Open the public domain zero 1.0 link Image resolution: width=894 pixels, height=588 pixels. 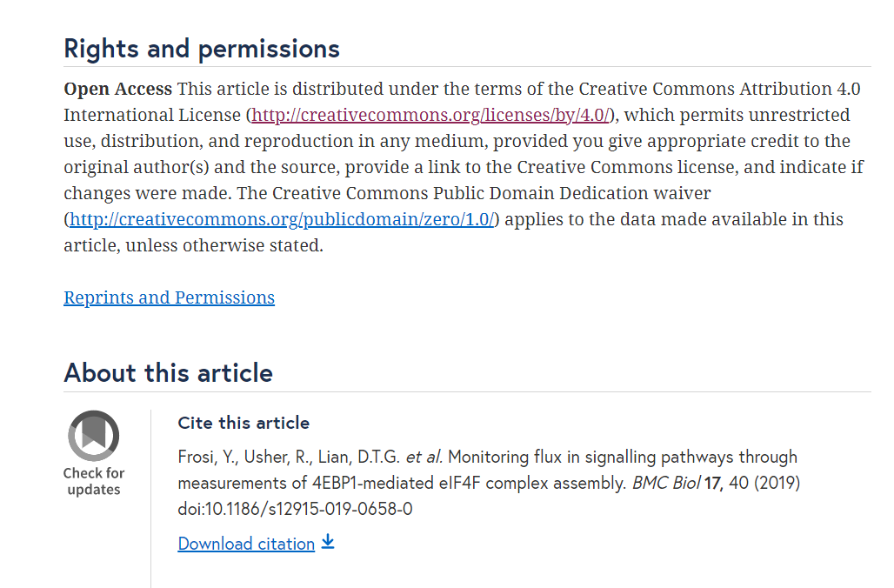tap(282, 219)
